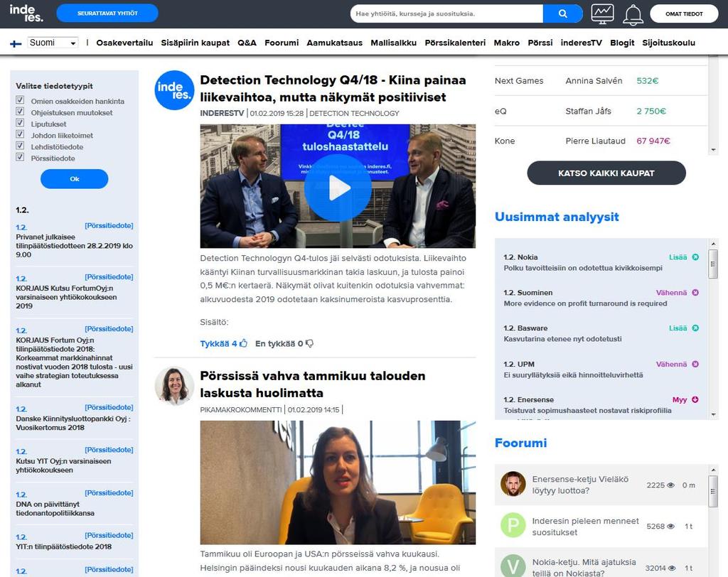Open Mallisalkku menu item
728x577 pixels.
click(393, 43)
